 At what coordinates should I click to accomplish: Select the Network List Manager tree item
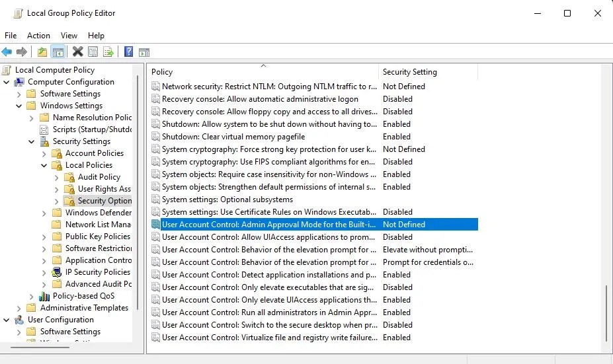point(98,225)
